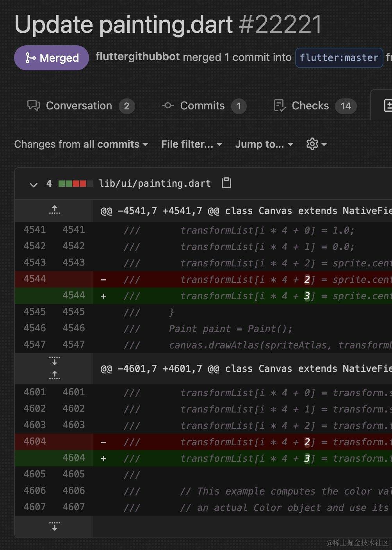Select removed line number 4544
This screenshot has height=550, width=392.
pos(35,279)
